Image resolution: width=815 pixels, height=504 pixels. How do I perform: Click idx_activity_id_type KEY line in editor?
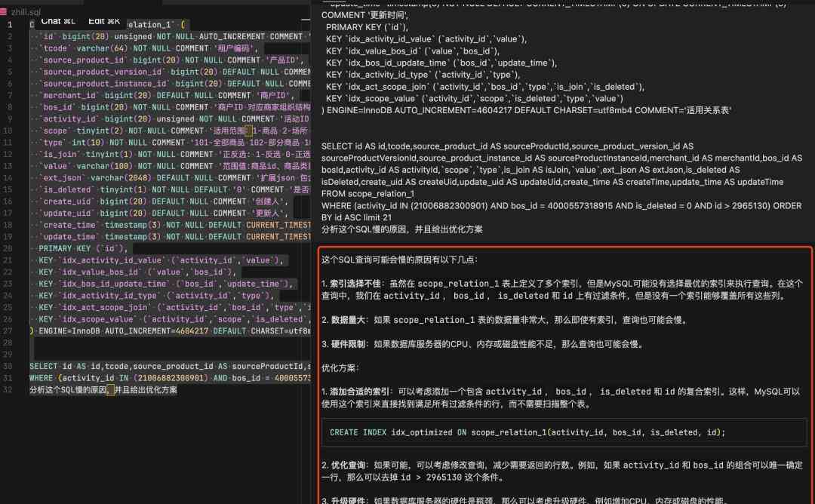[x=156, y=296]
